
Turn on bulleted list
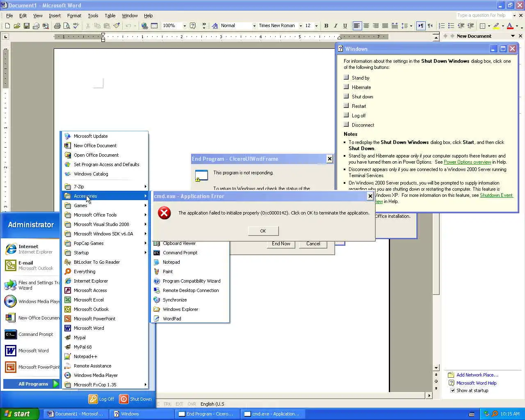click(x=451, y=26)
